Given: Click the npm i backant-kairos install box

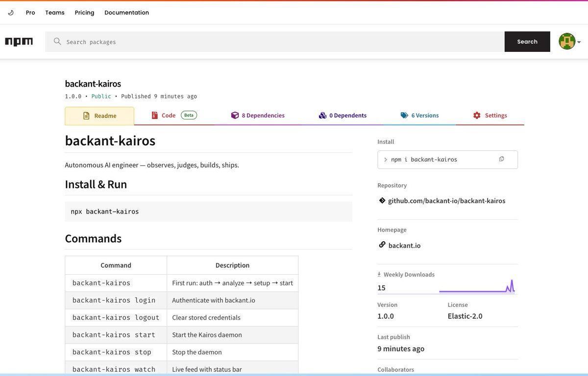Looking at the screenshot, I should point(447,160).
